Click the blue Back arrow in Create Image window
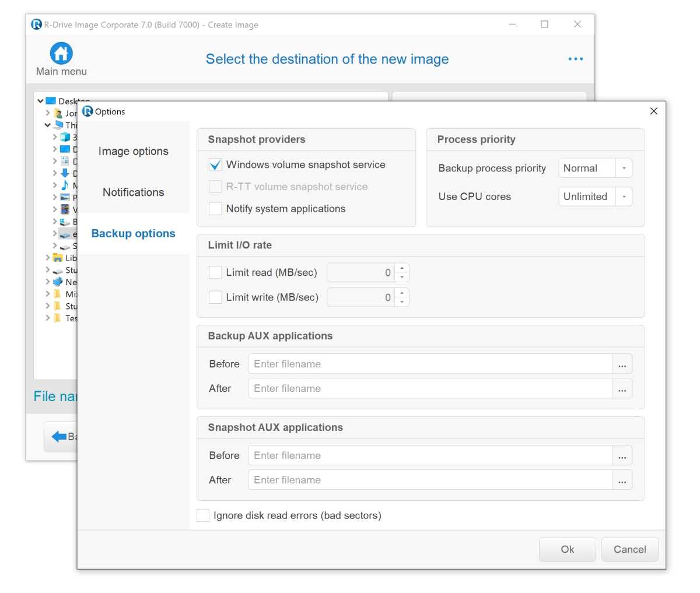This screenshot has height=593, width=700. [59, 436]
